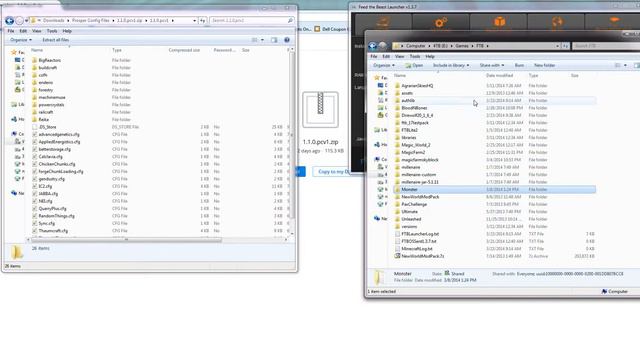Click the Monster folder icon

[x=397, y=189]
